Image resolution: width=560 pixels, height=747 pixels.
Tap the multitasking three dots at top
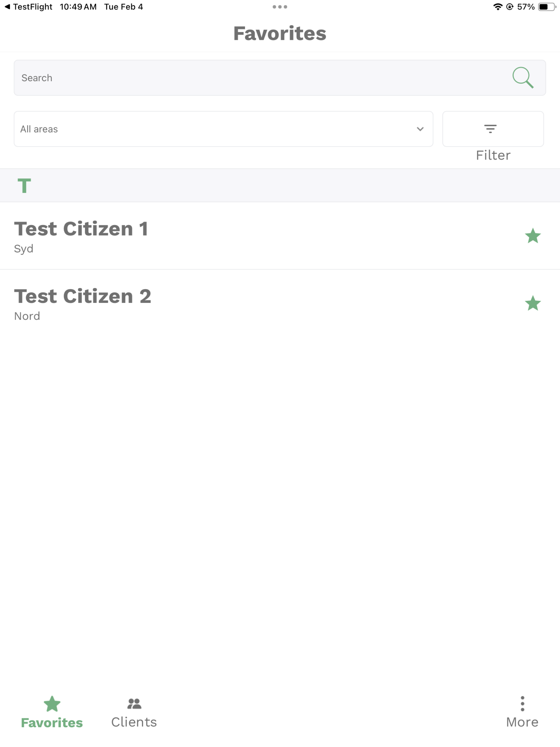(x=280, y=7)
